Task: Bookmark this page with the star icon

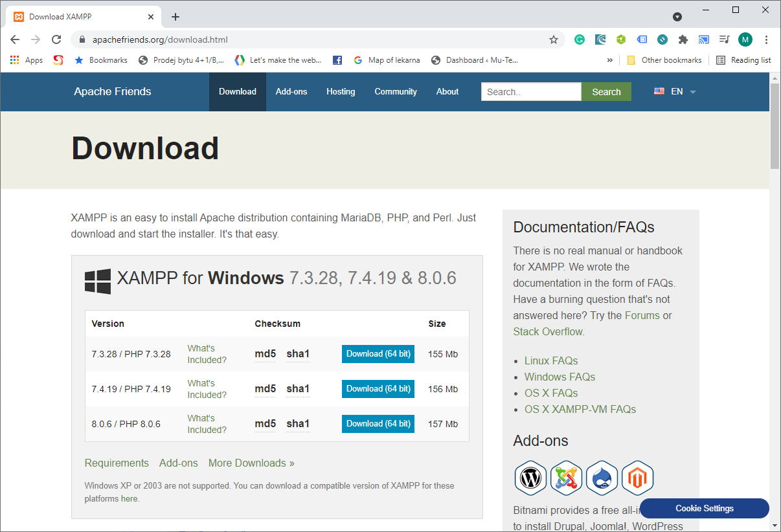Action: [554, 39]
